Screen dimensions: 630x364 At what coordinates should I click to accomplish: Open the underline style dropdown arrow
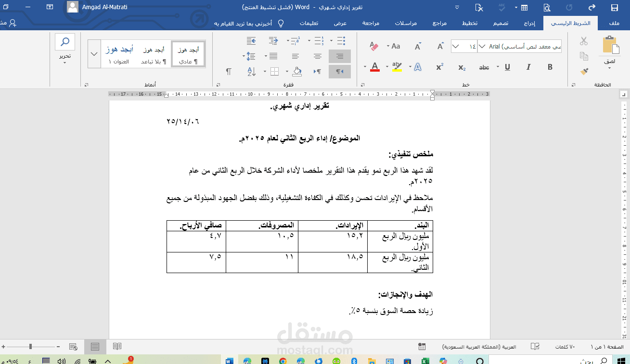[498, 67]
